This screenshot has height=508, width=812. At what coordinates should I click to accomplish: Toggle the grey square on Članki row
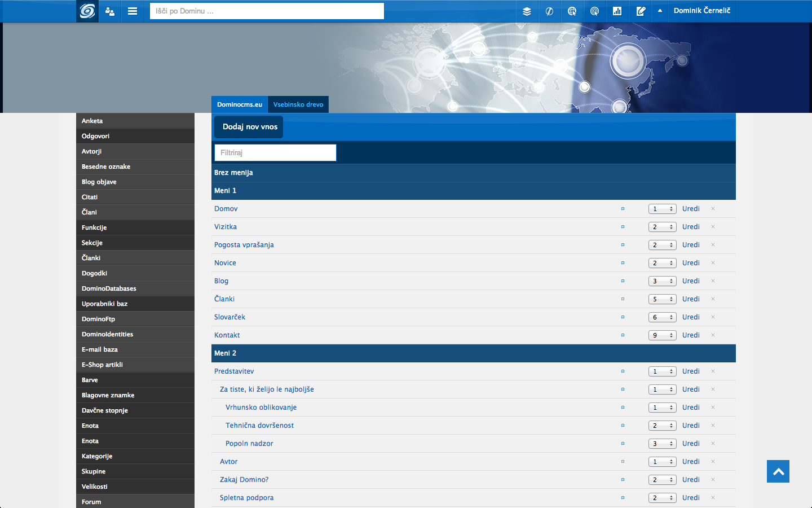tap(623, 299)
